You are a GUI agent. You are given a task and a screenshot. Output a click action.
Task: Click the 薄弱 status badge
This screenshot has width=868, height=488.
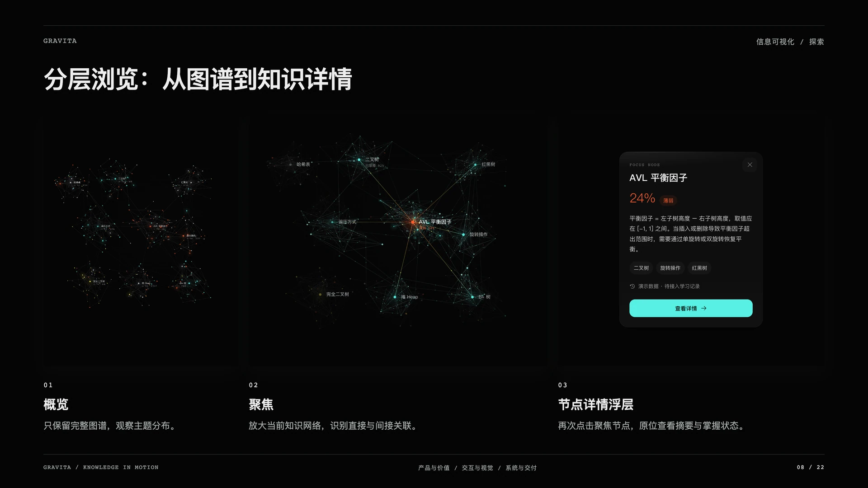[668, 201]
